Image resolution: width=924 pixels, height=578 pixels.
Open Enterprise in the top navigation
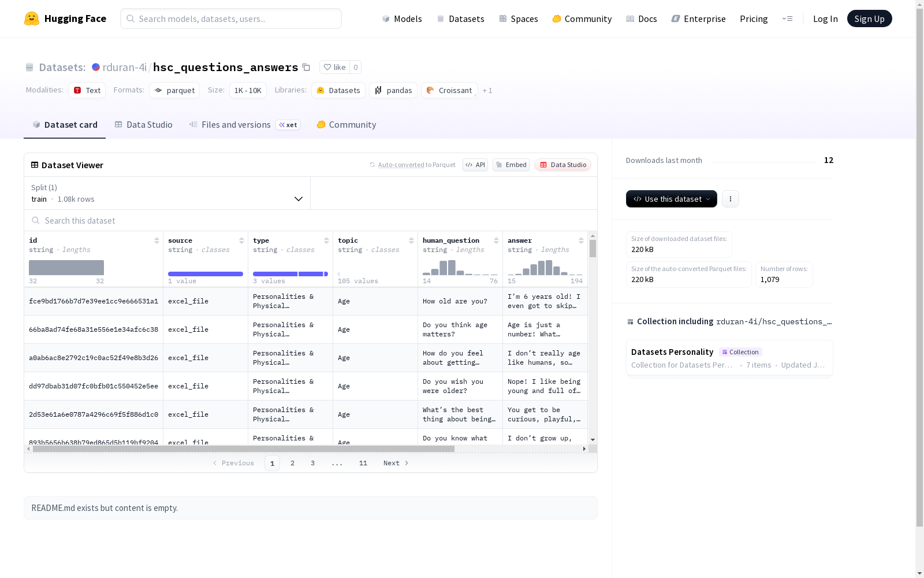tap(698, 18)
